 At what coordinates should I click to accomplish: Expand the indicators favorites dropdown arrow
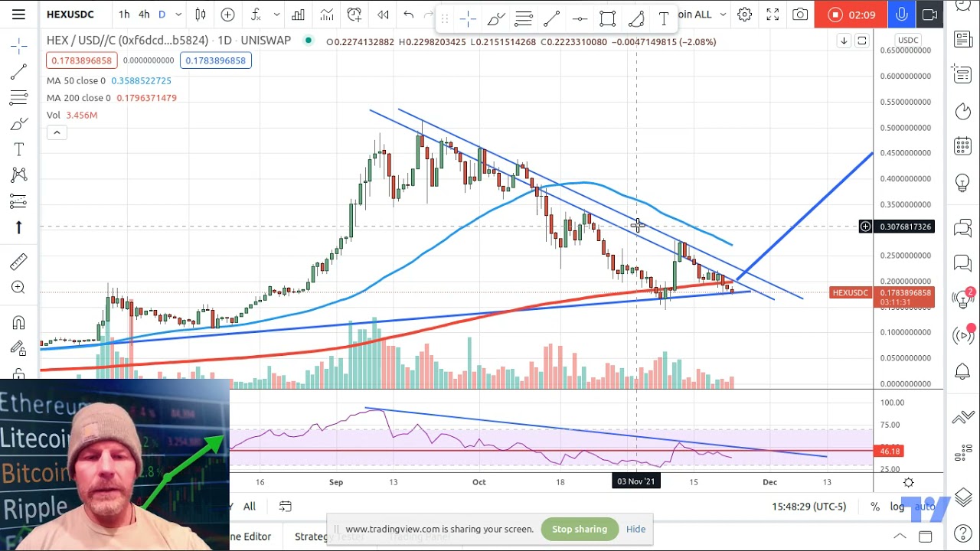click(x=276, y=15)
